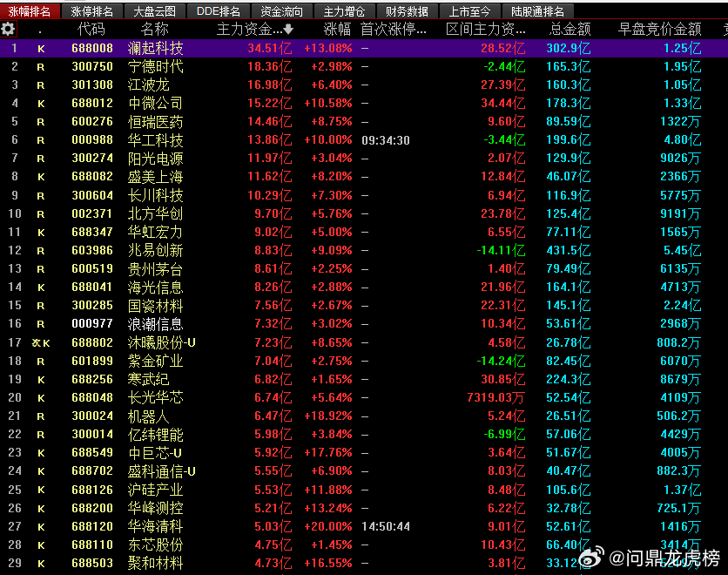Click the R marker icon for 机器人
This screenshot has width=728, height=575.
click(41, 416)
